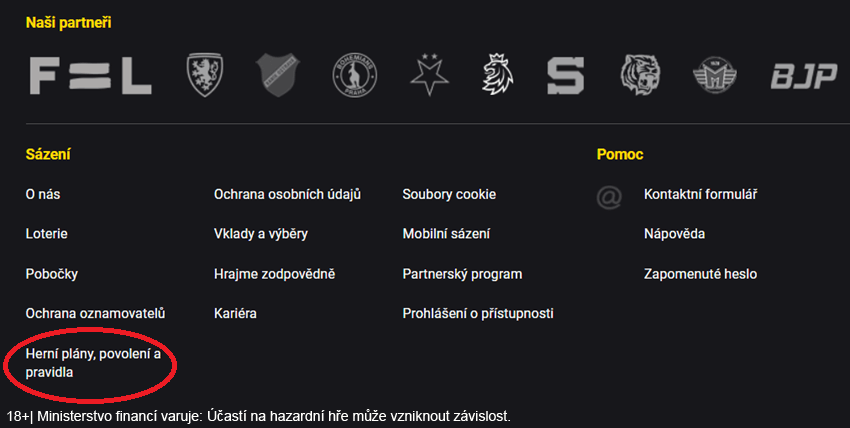Open the Bohemians Praha kangaroo logo
The width and height of the screenshot is (850, 428).
coord(355,75)
